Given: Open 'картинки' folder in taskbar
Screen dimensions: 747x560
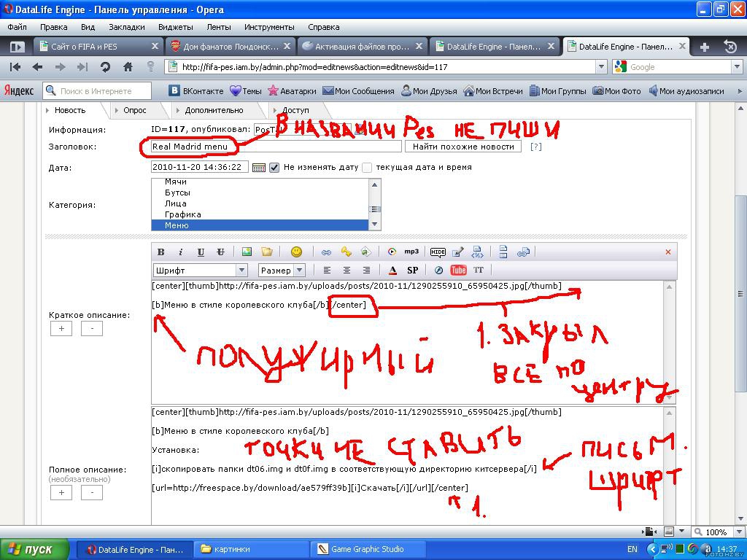Looking at the screenshot, I should point(252,550).
